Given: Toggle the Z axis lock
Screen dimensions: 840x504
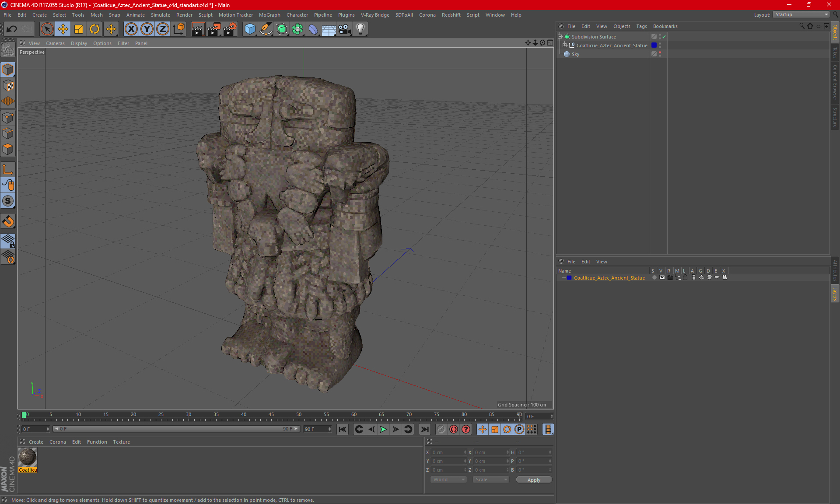Looking at the screenshot, I should point(163,29).
